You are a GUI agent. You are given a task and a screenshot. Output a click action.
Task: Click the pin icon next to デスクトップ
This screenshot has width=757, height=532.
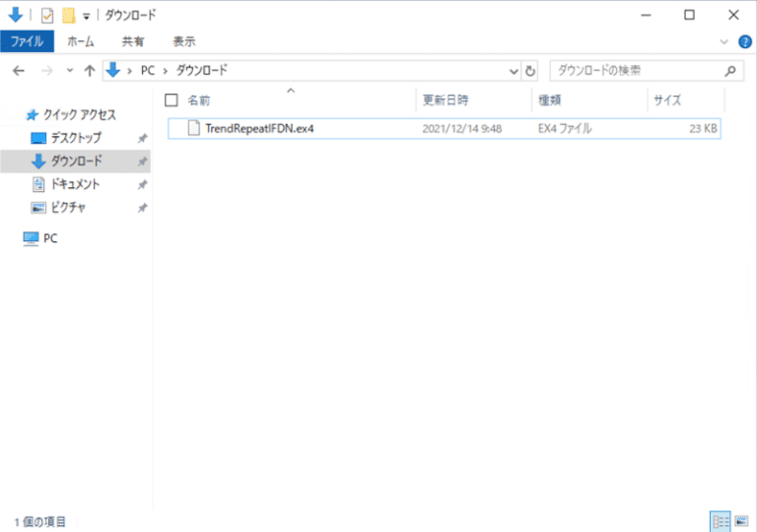coord(142,139)
